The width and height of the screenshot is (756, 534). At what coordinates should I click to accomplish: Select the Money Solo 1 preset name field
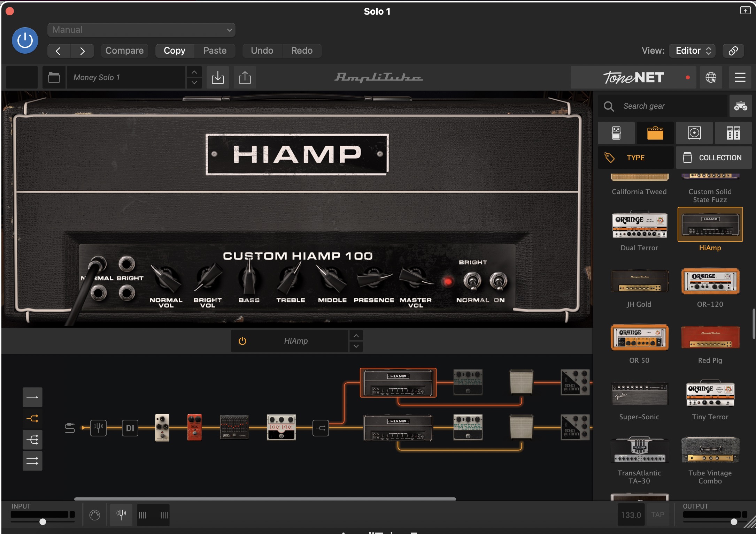click(x=126, y=77)
